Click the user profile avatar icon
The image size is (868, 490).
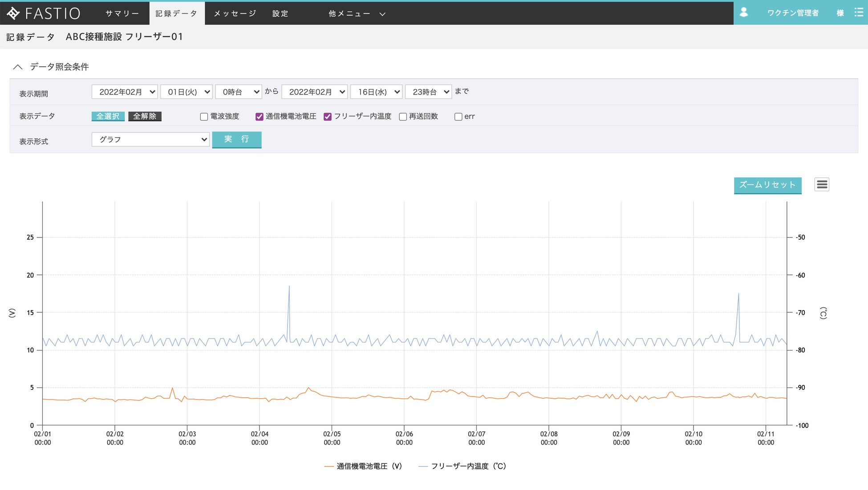coord(744,12)
